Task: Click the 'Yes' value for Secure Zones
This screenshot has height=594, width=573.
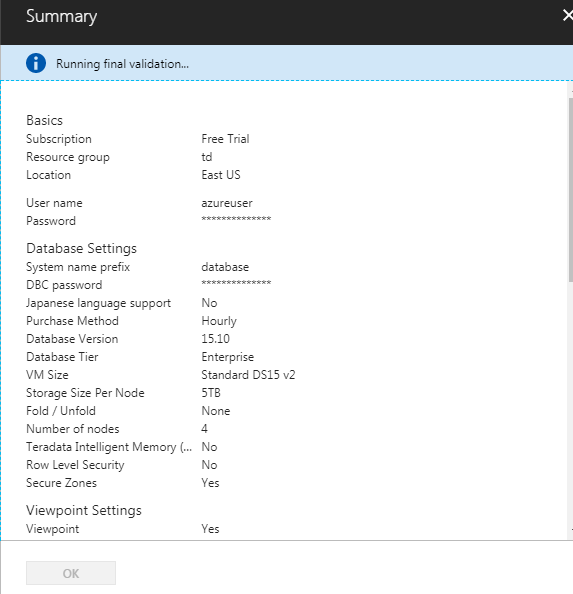Action: click(x=210, y=483)
